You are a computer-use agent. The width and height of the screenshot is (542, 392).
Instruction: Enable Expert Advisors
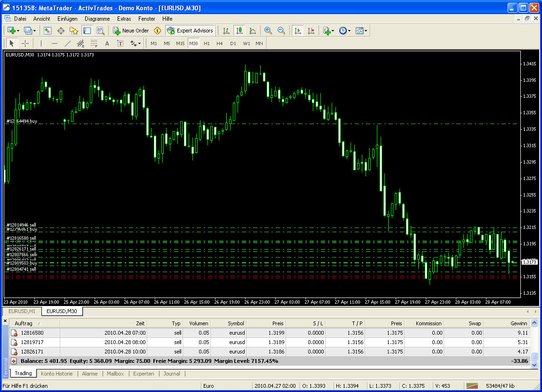190,31
